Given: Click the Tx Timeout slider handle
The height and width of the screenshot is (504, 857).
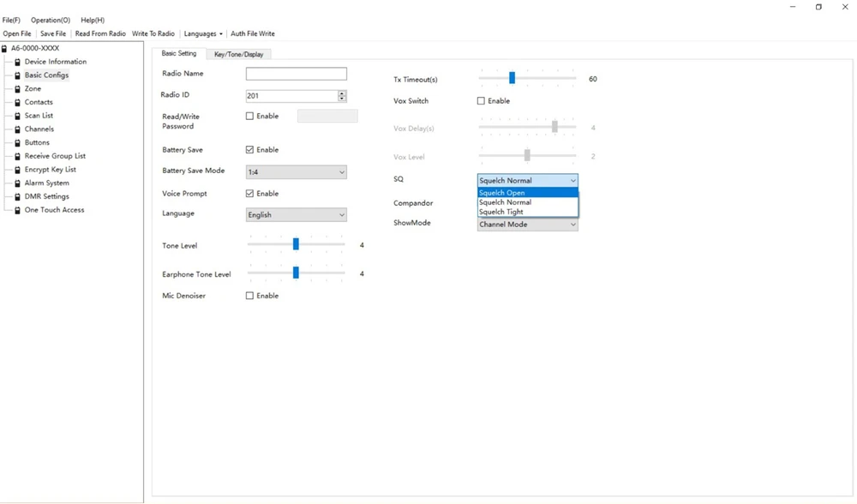Looking at the screenshot, I should click(512, 78).
